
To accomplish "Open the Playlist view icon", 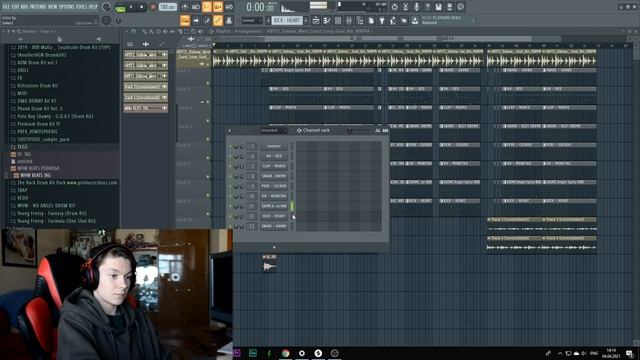I will [x=316, y=20].
